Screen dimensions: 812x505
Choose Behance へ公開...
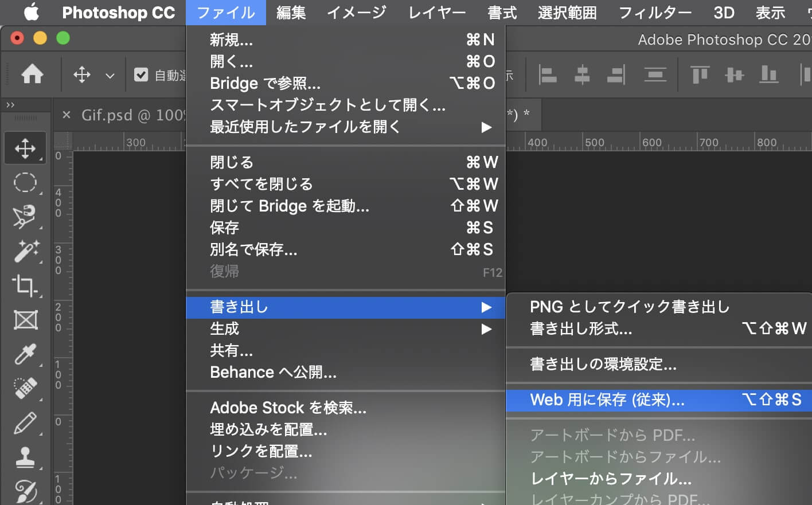pos(345,373)
